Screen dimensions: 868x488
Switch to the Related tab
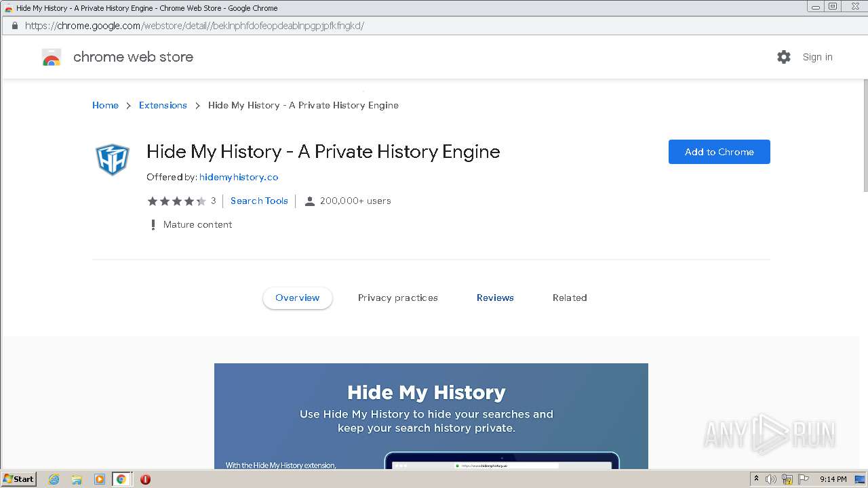pos(570,298)
